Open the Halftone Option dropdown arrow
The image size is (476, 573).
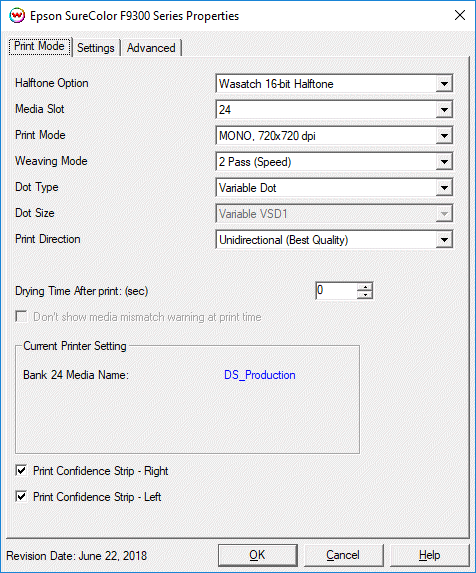[444, 84]
